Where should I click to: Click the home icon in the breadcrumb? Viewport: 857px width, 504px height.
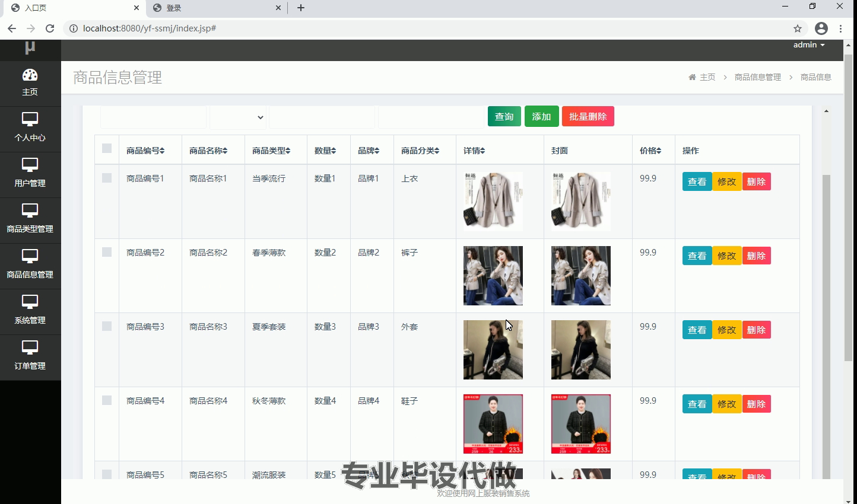point(692,77)
